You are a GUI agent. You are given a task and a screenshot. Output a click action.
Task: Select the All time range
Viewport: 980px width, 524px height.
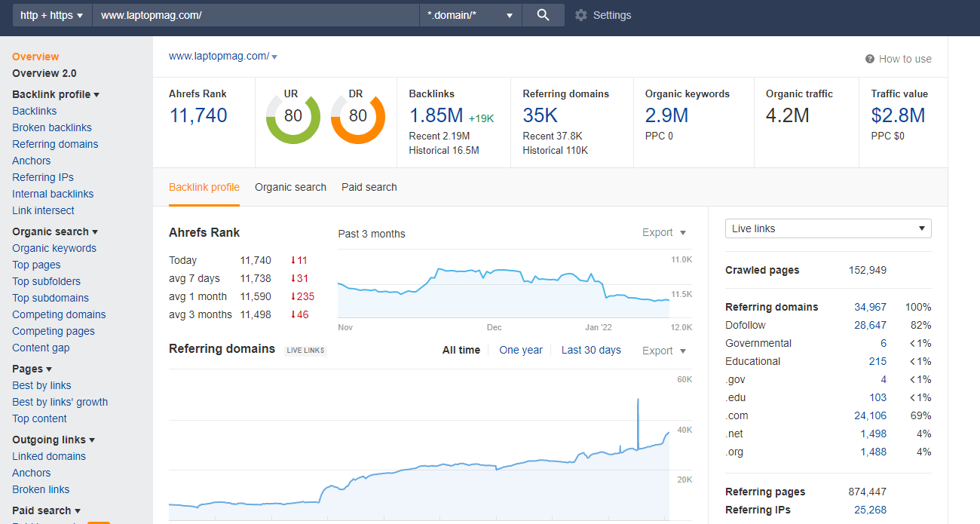click(x=461, y=350)
